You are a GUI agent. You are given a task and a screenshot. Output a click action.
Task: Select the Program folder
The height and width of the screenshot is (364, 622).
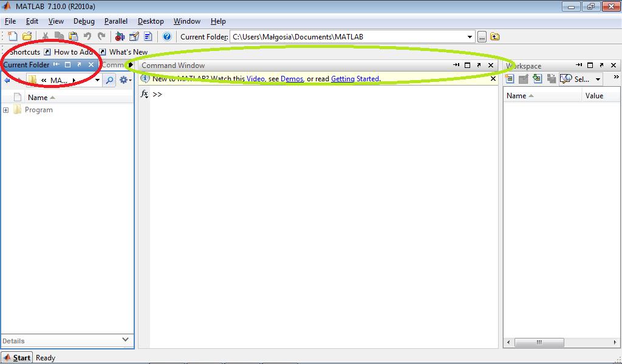click(38, 110)
